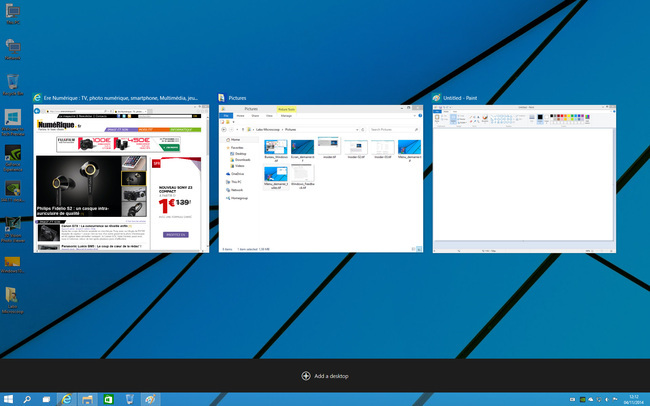The image size is (650, 406).
Task: Open the Action Center flag in the tray
Action: 615,399
